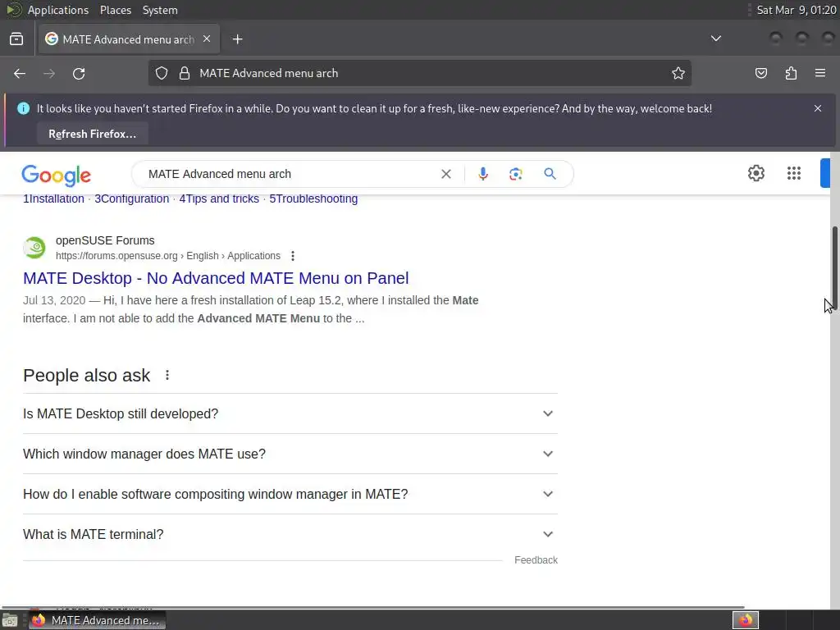The height and width of the screenshot is (630, 840).
Task: Go to the Google logo homepage
Action: click(57, 176)
